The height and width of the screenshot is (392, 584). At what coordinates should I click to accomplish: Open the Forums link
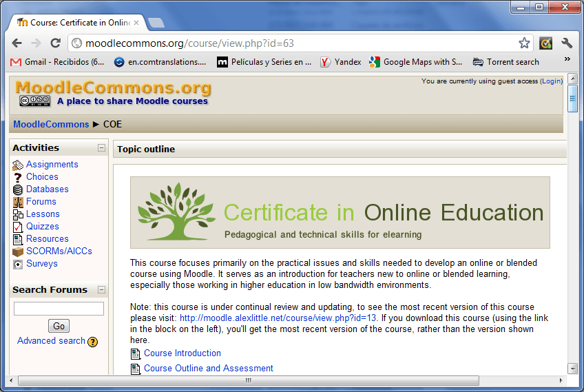pos(41,201)
